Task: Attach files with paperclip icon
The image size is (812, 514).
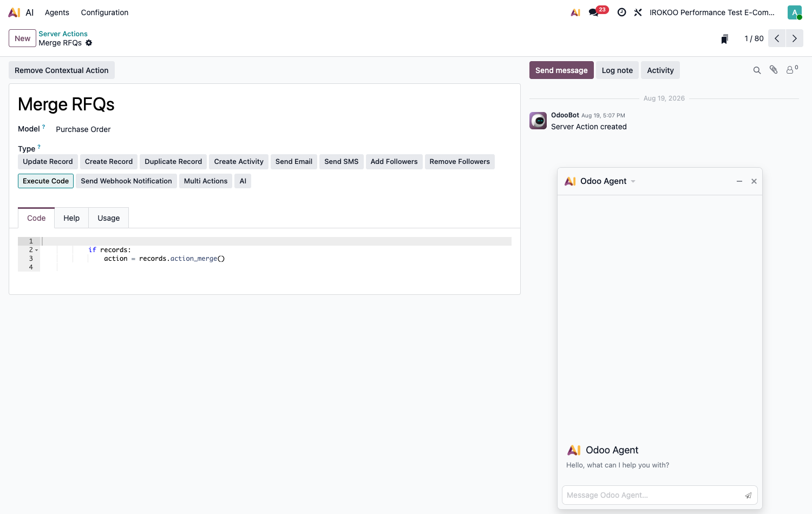Action: click(774, 70)
